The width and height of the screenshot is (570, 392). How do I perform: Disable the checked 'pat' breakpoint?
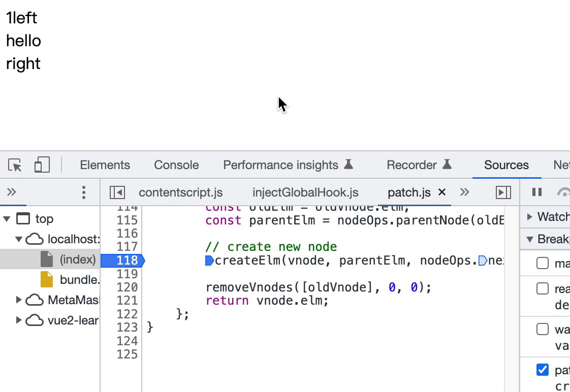click(543, 370)
